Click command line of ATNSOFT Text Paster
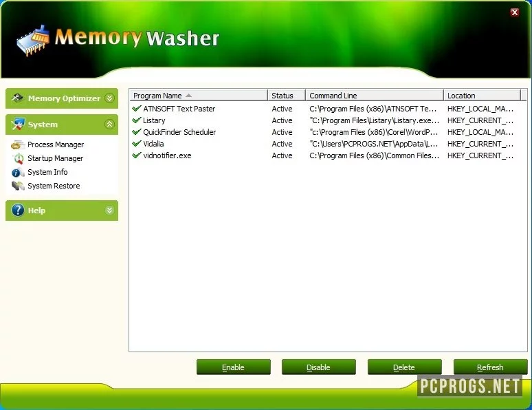This screenshot has width=532, height=410. pos(373,109)
